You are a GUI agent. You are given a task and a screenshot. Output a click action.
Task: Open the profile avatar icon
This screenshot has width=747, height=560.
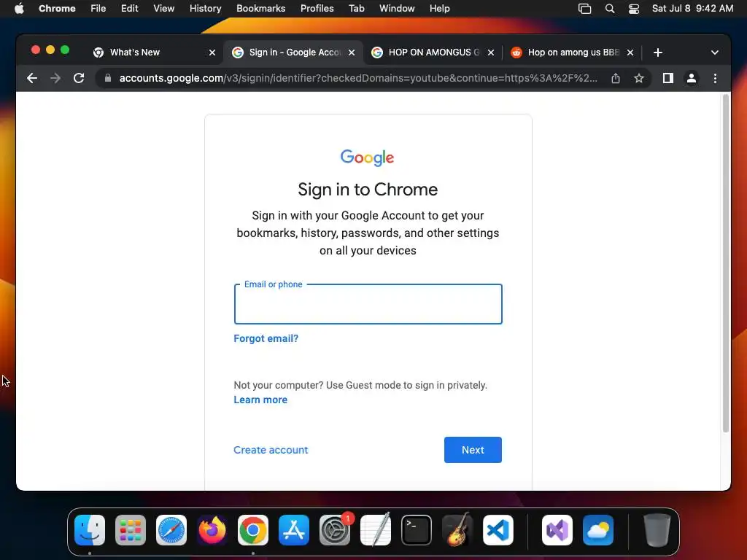pyautogui.click(x=692, y=78)
